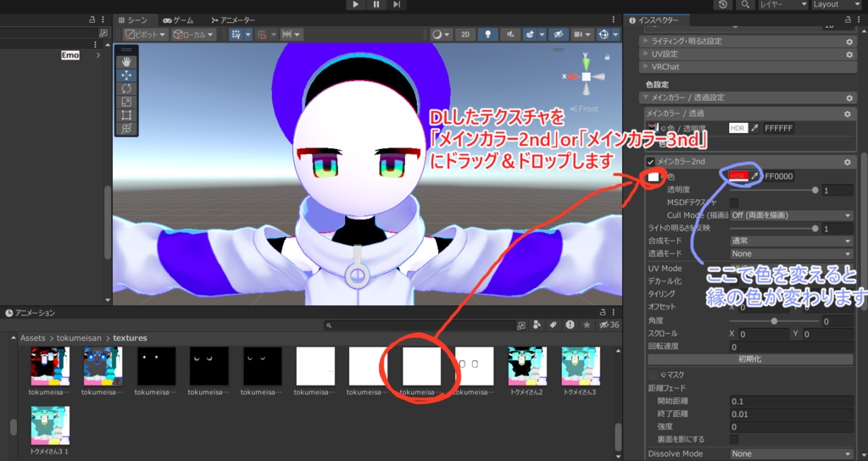Switch to the シーン tab
The image size is (868, 461).
tap(132, 20)
